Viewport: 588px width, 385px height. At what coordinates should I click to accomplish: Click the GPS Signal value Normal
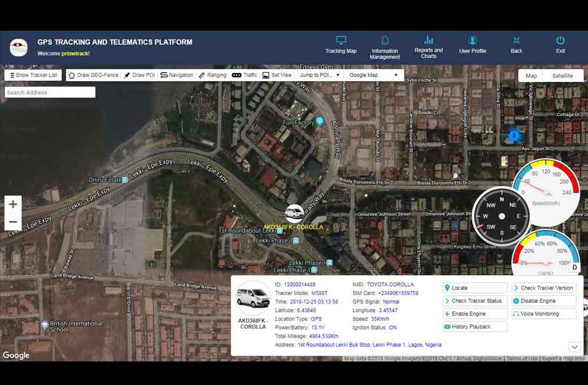point(391,302)
